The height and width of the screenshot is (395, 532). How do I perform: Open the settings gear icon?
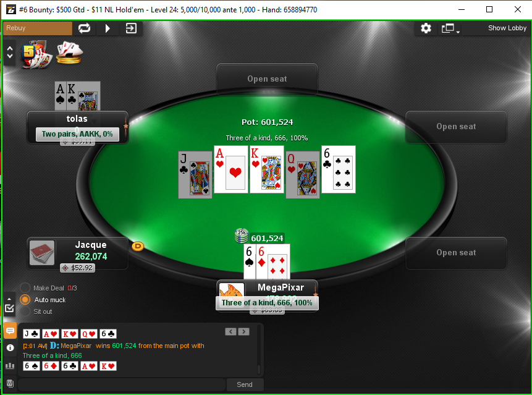coord(426,28)
